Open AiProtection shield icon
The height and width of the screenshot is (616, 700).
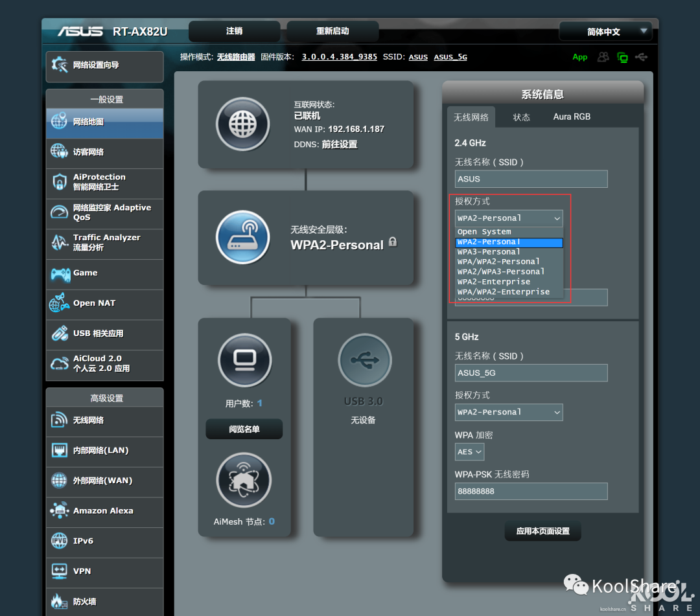(60, 182)
